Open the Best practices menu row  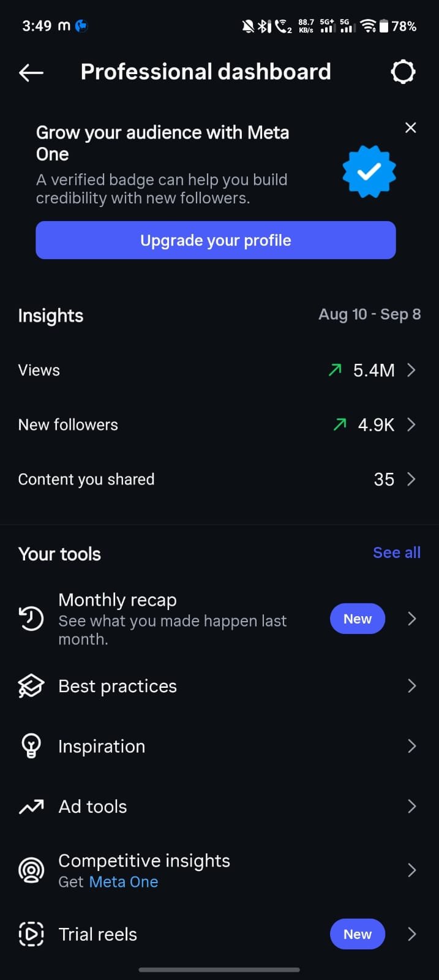[219, 686]
